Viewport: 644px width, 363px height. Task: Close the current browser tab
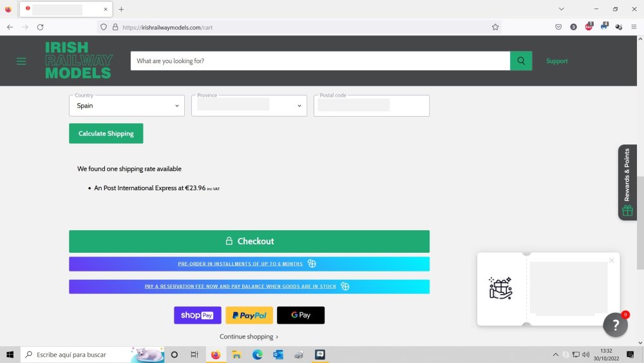pyautogui.click(x=106, y=9)
